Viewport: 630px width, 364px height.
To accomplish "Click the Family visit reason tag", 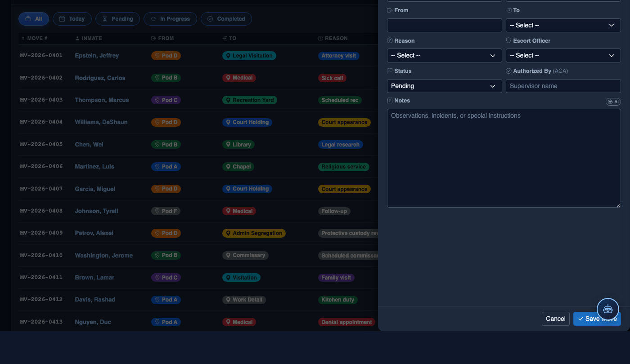I will pyautogui.click(x=336, y=278).
